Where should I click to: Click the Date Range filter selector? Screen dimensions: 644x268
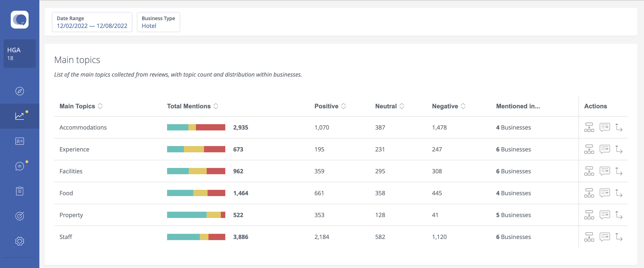click(x=91, y=22)
